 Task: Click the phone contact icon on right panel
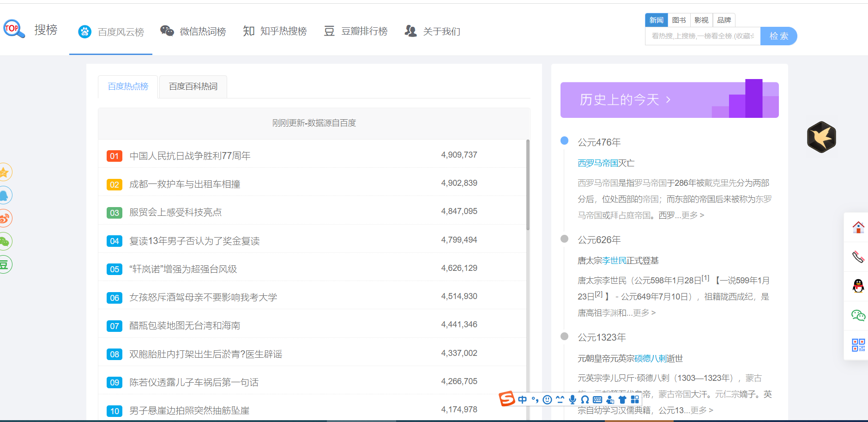[858, 257]
